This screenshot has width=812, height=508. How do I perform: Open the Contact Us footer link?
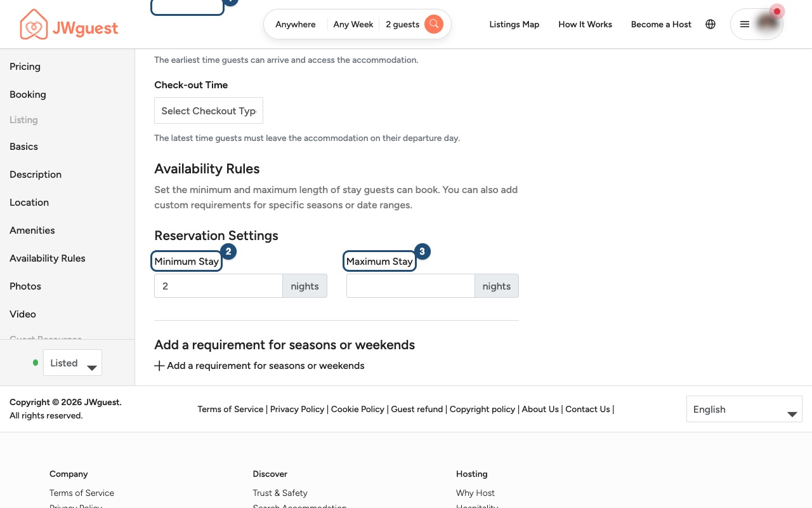click(x=588, y=410)
